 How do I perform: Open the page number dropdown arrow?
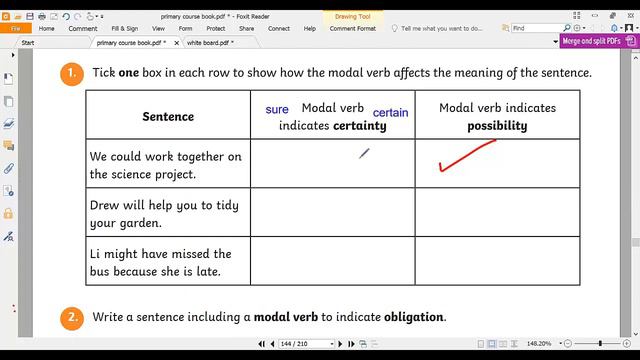[332, 344]
